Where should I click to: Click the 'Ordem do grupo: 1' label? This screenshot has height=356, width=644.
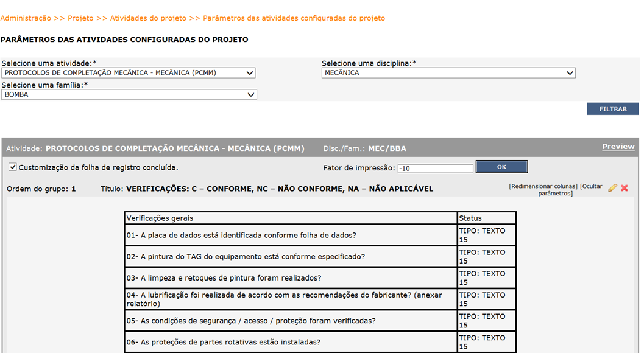click(41, 189)
